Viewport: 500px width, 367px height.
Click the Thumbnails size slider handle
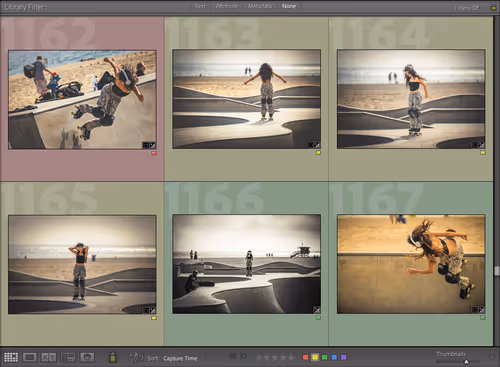point(466,362)
